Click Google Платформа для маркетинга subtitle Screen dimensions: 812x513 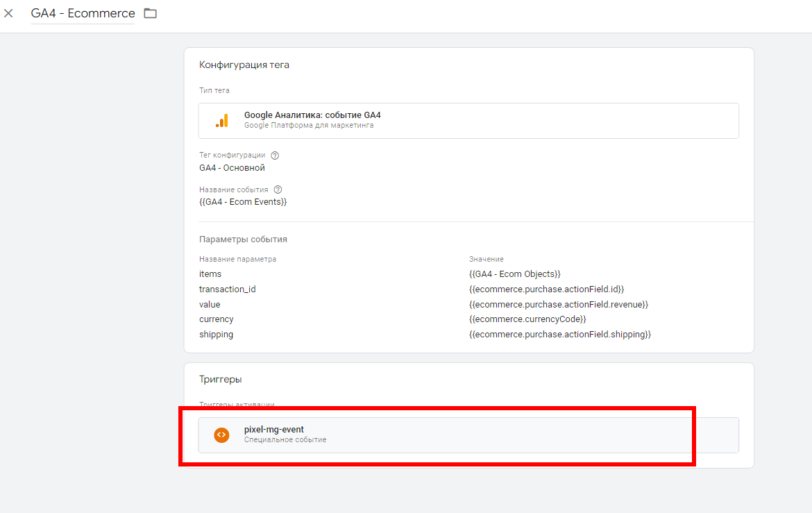pos(309,126)
